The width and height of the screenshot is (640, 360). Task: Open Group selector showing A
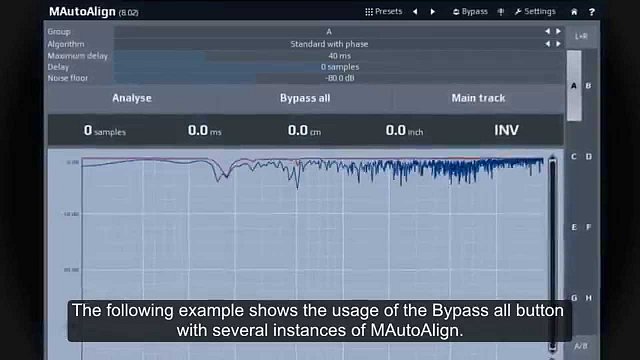pyautogui.click(x=329, y=31)
